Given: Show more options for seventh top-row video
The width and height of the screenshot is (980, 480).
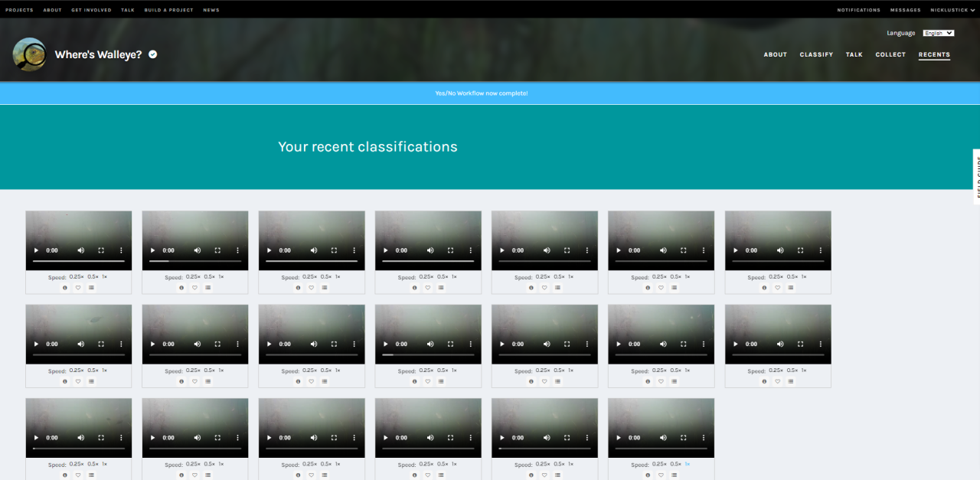Looking at the screenshot, I should [x=820, y=250].
